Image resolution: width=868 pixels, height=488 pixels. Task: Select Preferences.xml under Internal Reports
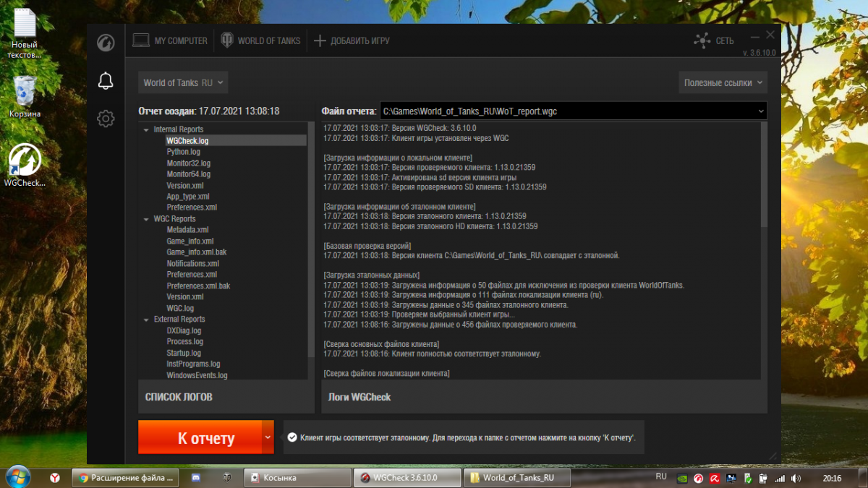coord(192,207)
